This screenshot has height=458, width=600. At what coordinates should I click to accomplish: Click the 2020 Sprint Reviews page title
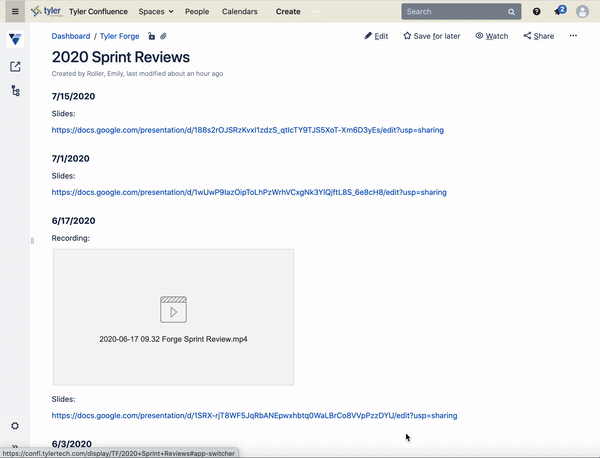[121, 57]
